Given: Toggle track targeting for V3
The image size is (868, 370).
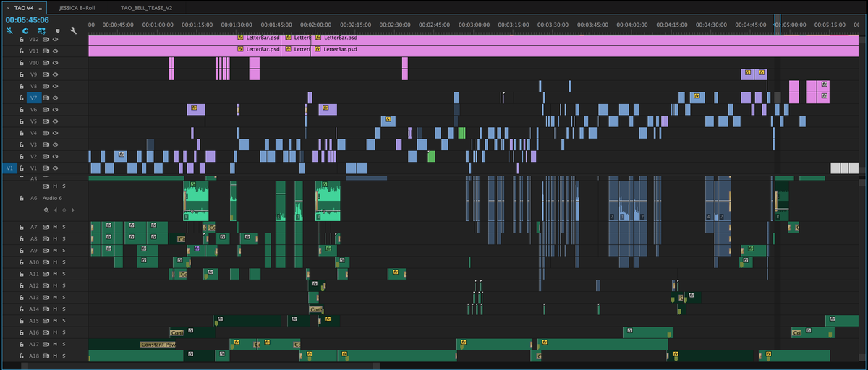Looking at the screenshot, I should (x=34, y=145).
